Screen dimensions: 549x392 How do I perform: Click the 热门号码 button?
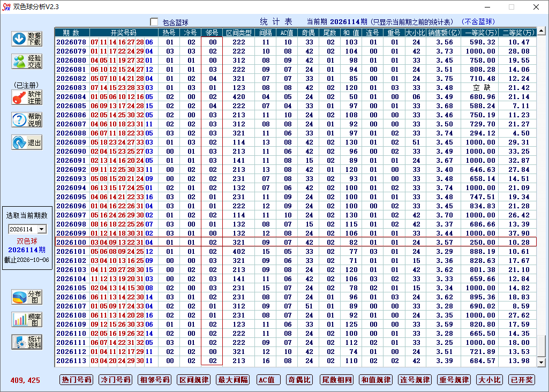pyautogui.click(x=77, y=380)
